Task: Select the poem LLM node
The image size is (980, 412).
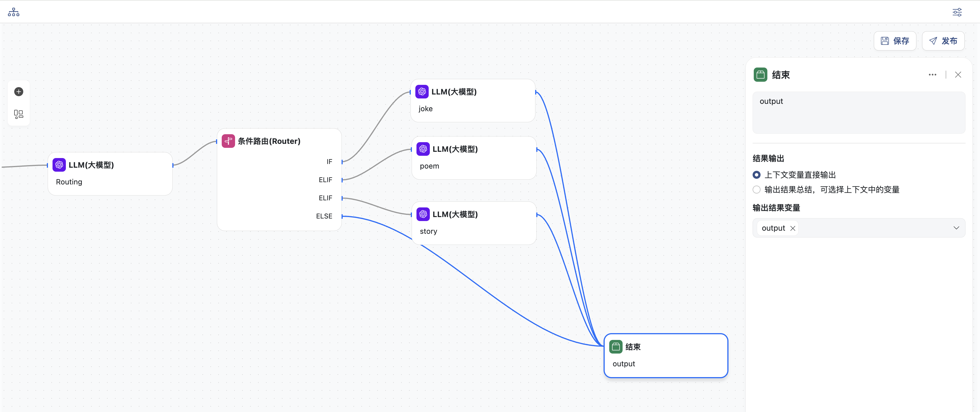Action: coord(474,158)
